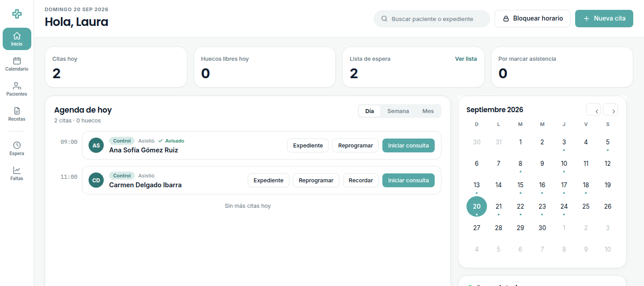Select September 24 in the calendar
This screenshot has width=644, height=286.
pyautogui.click(x=564, y=206)
